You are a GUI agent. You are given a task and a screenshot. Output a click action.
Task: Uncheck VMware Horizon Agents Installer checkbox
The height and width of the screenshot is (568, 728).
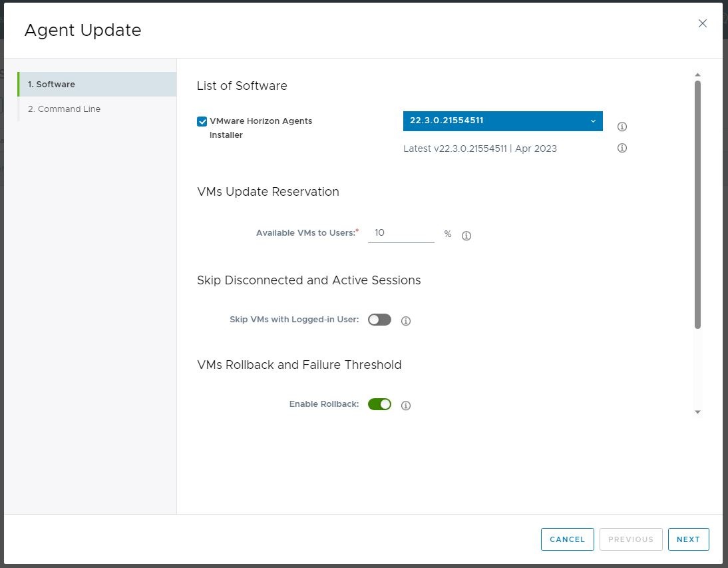(x=202, y=122)
